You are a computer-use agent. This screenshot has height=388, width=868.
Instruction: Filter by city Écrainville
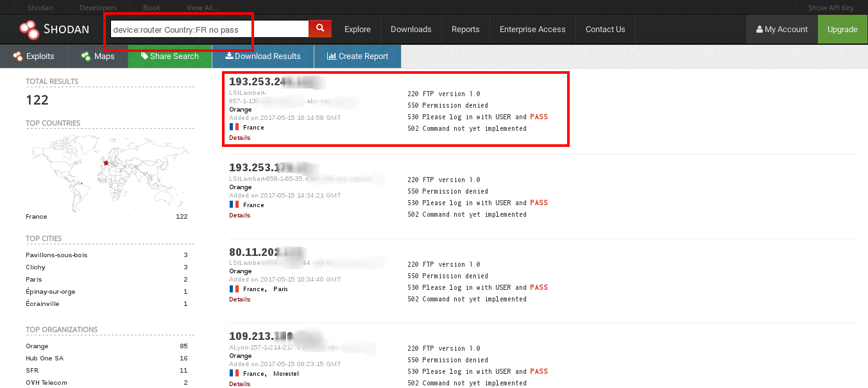[x=42, y=303]
